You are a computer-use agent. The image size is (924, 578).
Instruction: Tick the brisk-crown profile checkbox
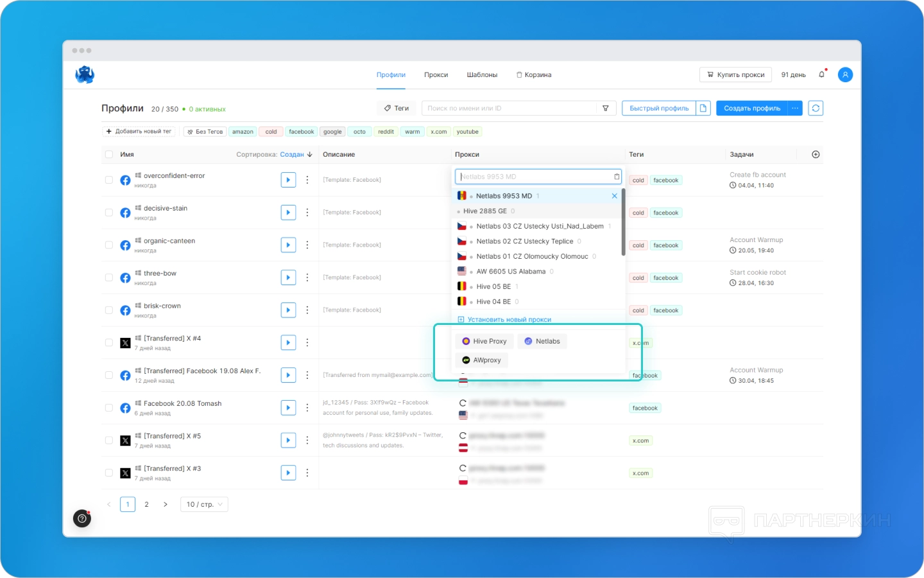click(x=109, y=310)
